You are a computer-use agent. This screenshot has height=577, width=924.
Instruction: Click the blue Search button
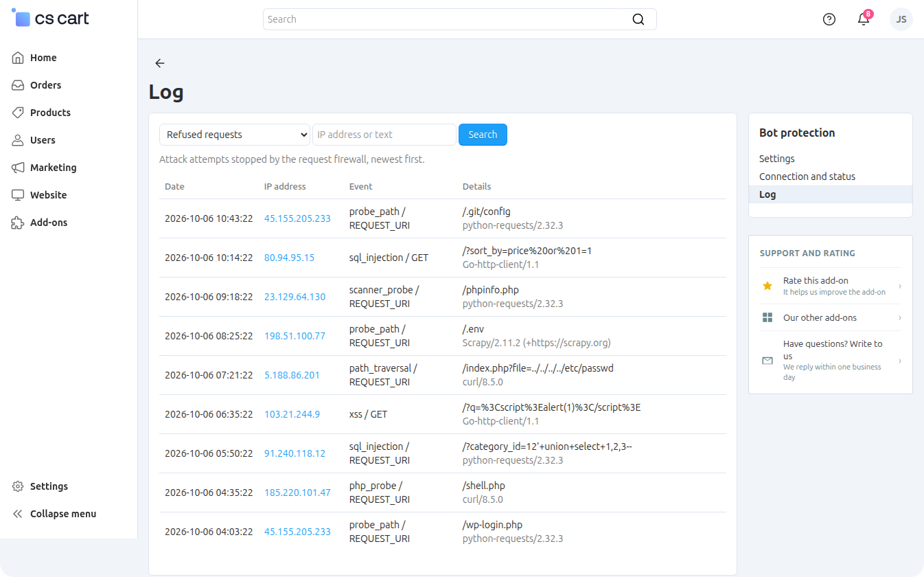tap(483, 135)
